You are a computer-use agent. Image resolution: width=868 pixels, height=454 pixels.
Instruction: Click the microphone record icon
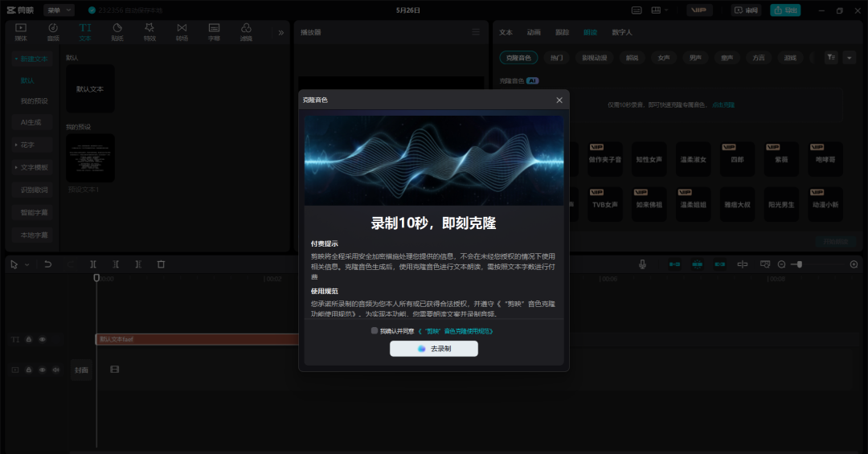(642, 264)
